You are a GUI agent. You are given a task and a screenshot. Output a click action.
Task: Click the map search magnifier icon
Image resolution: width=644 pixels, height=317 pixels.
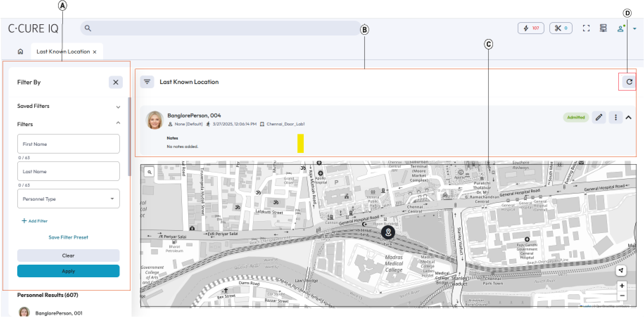(150, 172)
